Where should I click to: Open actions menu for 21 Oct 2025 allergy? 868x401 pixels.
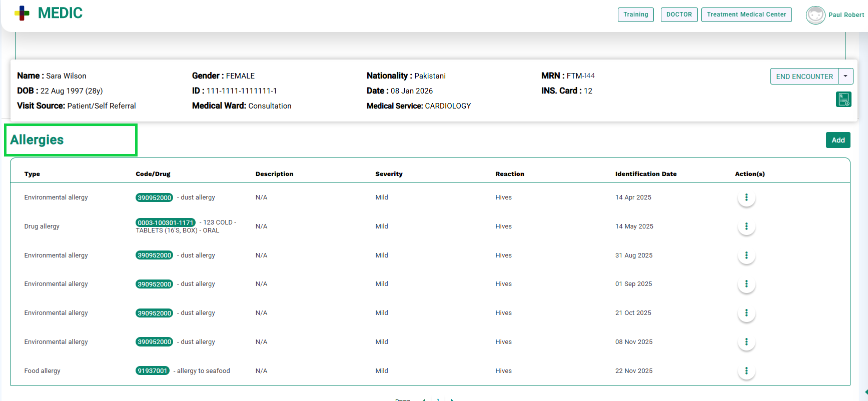pyautogui.click(x=746, y=313)
